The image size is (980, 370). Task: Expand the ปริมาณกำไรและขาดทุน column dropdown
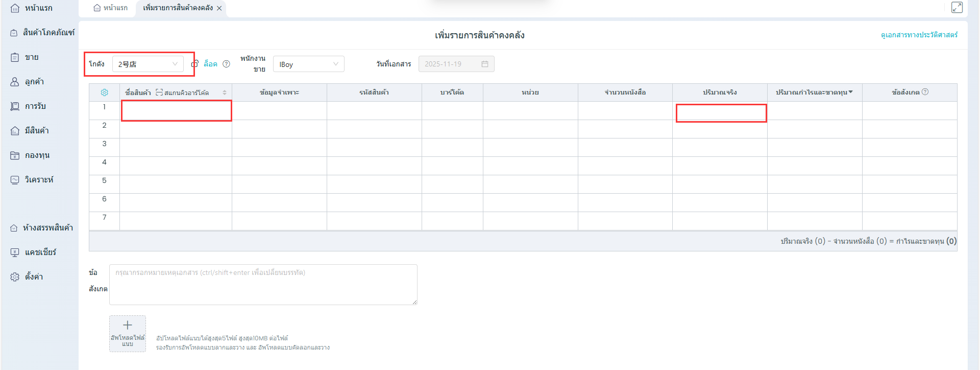[x=850, y=92]
